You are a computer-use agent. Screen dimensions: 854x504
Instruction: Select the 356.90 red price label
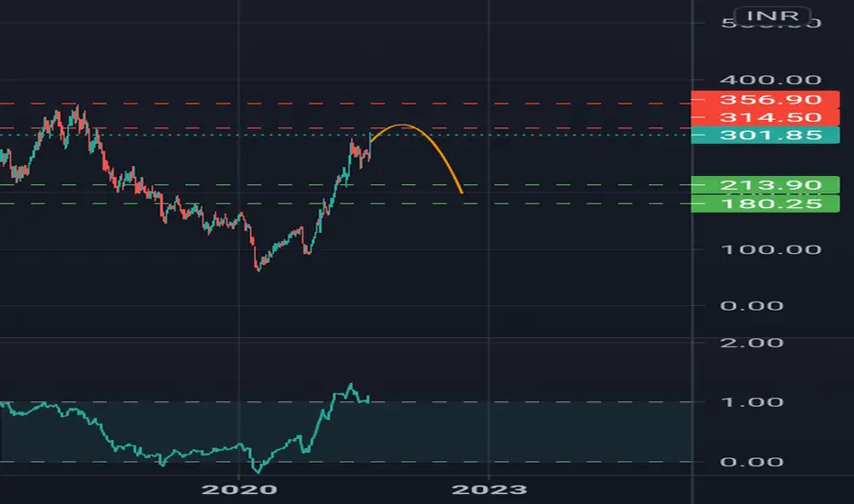tap(765, 100)
